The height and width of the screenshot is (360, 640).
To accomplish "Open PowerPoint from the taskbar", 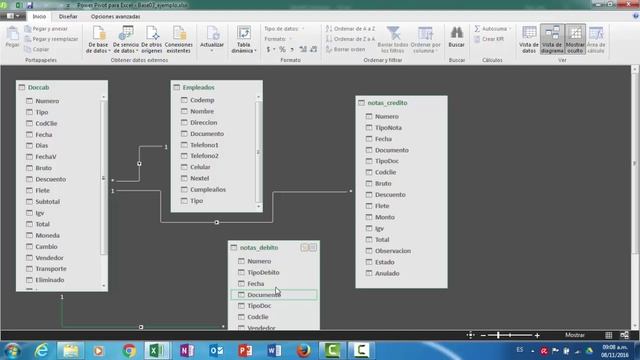I will [245, 351].
